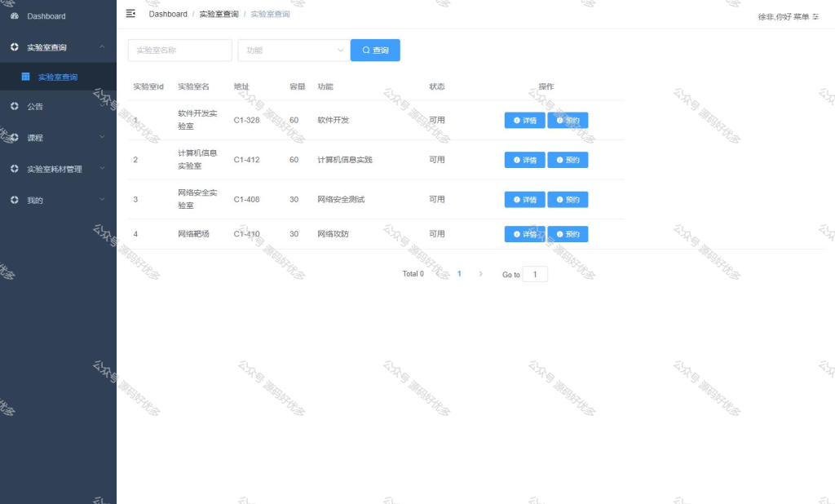Open user menu 徐非,你好 菜单

(x=789, y=16)
